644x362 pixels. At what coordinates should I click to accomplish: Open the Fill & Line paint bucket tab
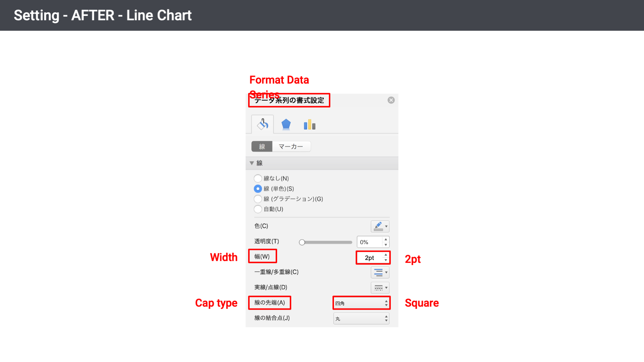click(263, 125)
